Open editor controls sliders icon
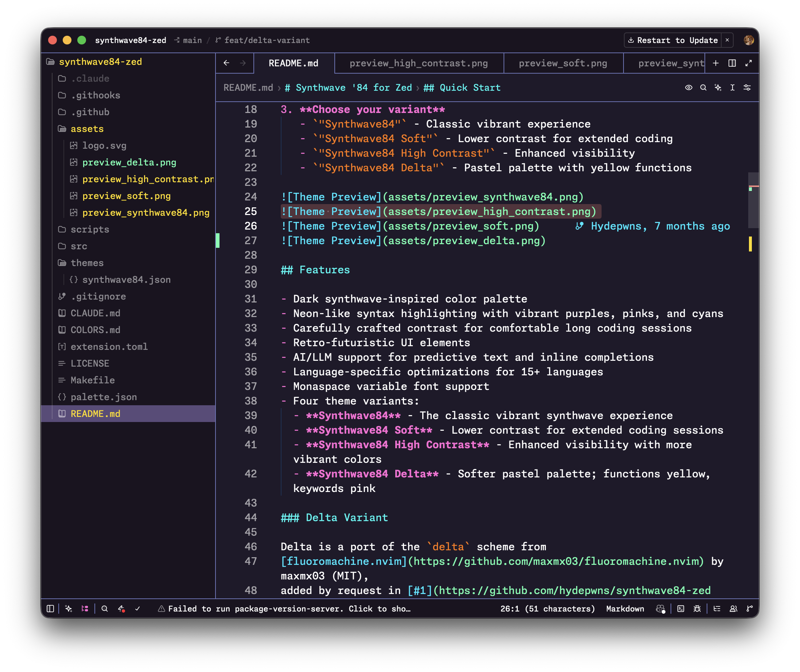The height and width of the screenshot is (672, 800). (x=747, y=87)
